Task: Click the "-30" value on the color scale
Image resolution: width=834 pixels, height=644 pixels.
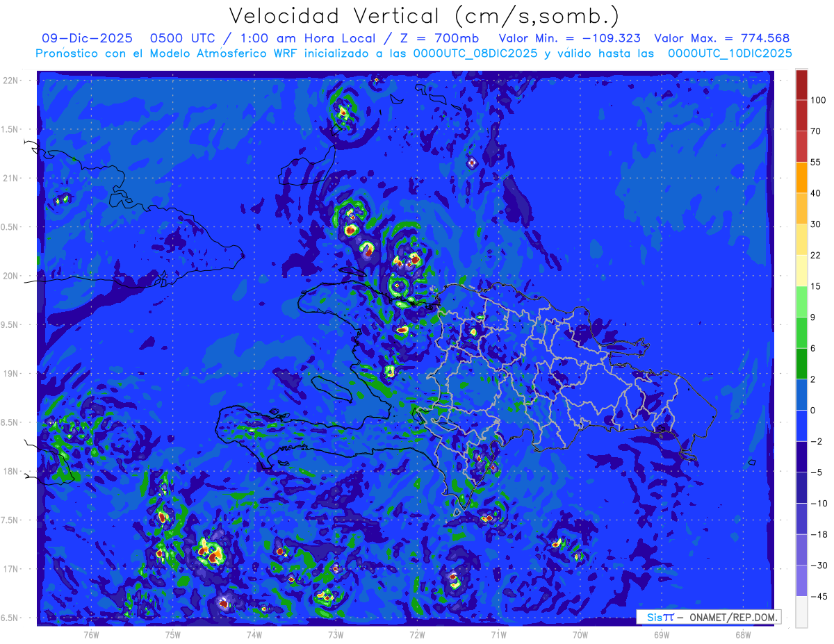Action: pos(819,565)
